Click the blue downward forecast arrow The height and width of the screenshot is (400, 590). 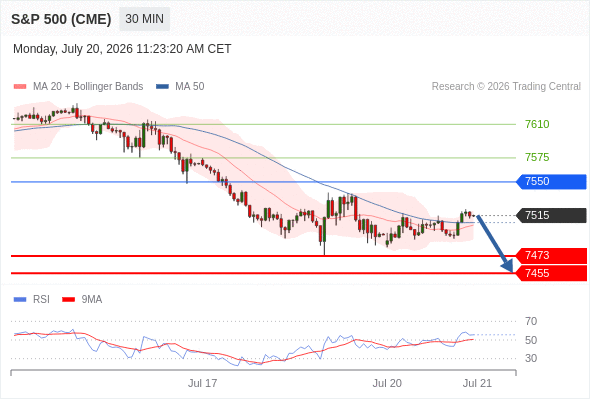pyautogui.click(x=495, y=244)
